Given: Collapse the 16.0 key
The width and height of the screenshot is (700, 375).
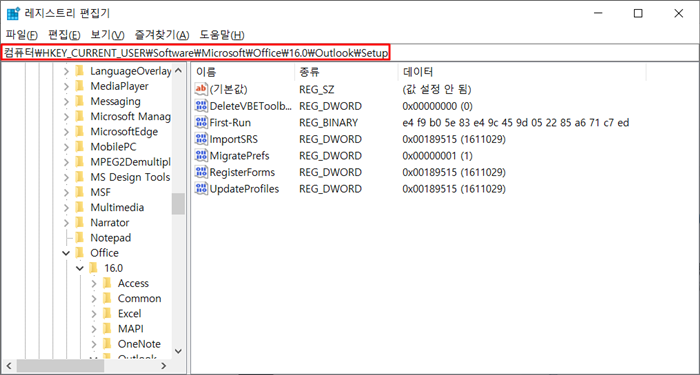Looking at the screenshot, I should click(80, 268).
